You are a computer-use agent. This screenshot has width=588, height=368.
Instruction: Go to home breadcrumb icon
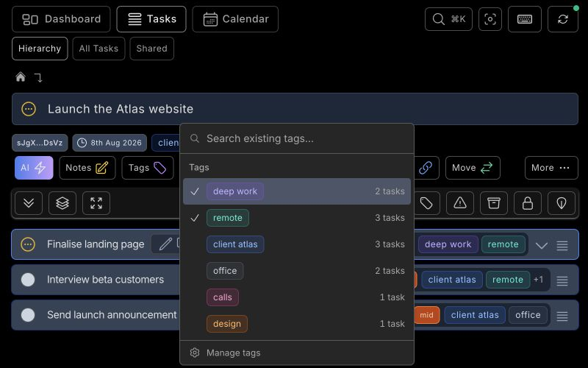pyautogui.click(x=21, y=77)
